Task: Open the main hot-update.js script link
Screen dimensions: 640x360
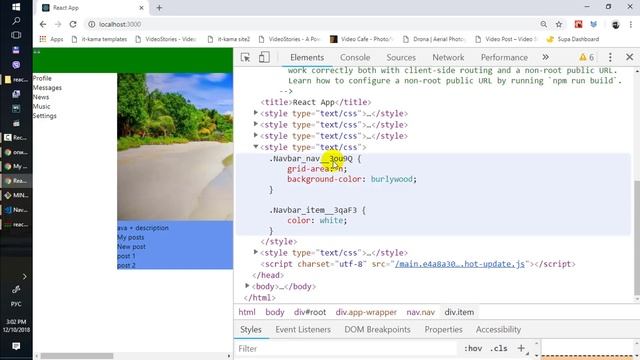Action: [460, 264]
